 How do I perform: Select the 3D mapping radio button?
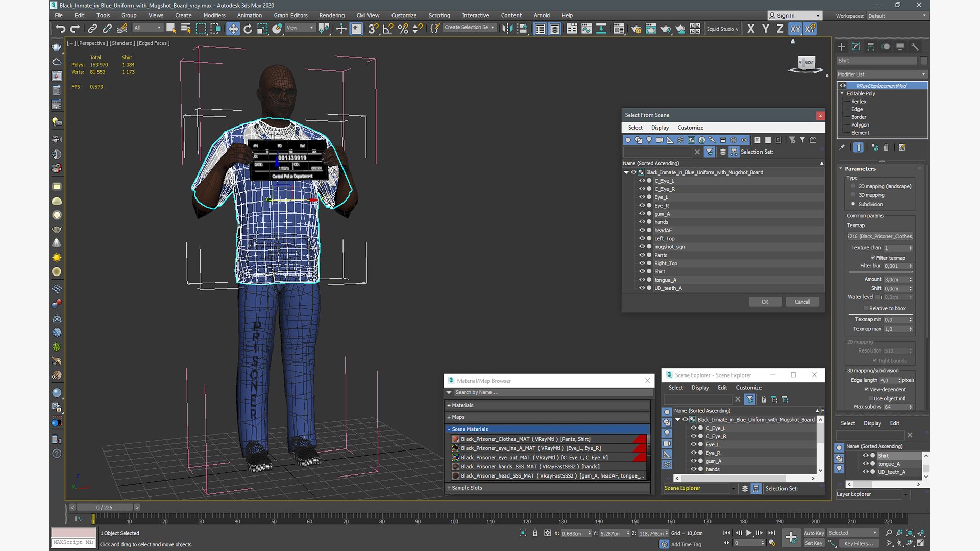coord(853,195)
